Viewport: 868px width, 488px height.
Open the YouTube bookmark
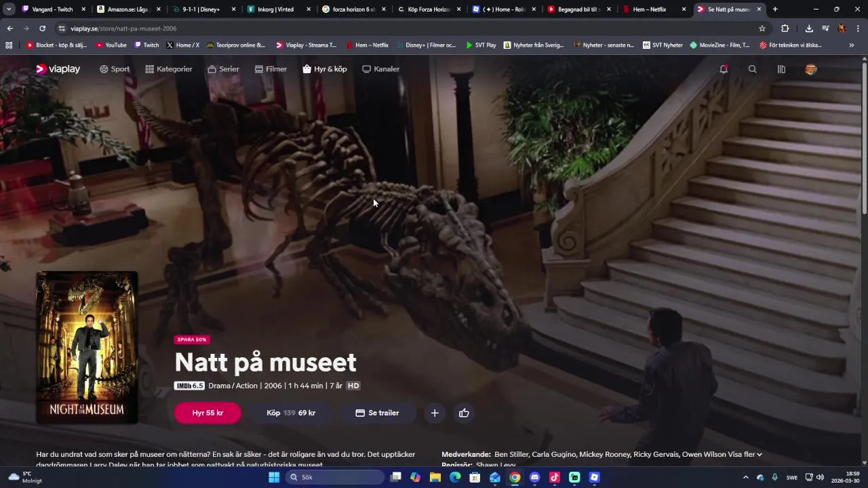pyautogui.click(x=111, y=45)
